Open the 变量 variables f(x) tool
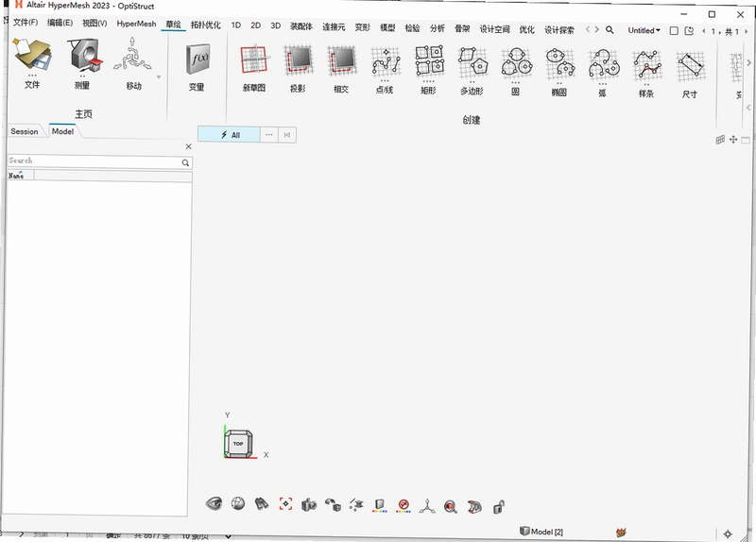This screenshot has width=756, height=542. (x=198, y=59)
